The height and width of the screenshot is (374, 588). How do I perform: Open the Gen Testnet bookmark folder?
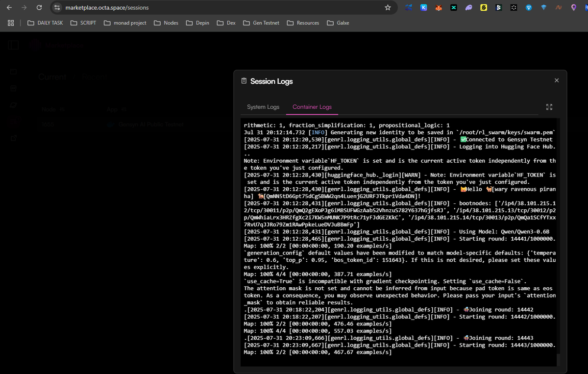coord(261,23)
